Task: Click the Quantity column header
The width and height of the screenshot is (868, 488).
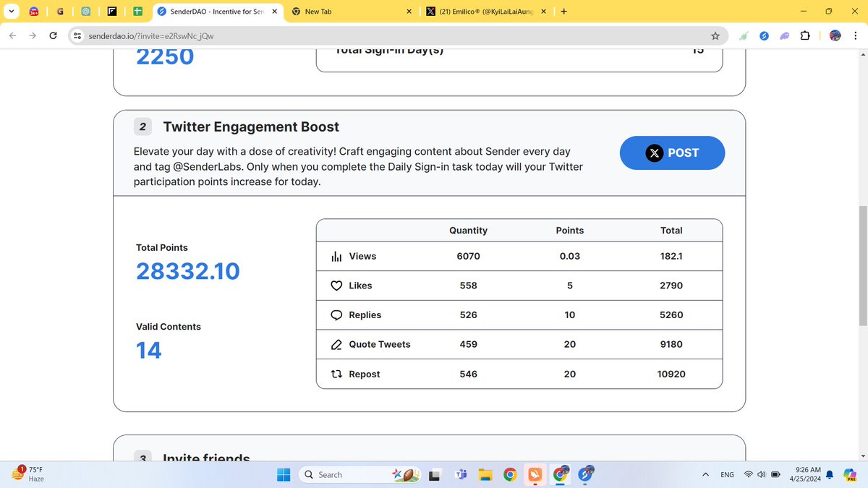Action: 468,231
